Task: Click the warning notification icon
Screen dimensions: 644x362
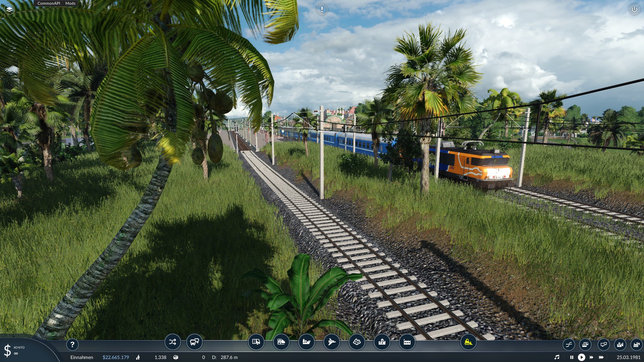Action: pos(322,9)
